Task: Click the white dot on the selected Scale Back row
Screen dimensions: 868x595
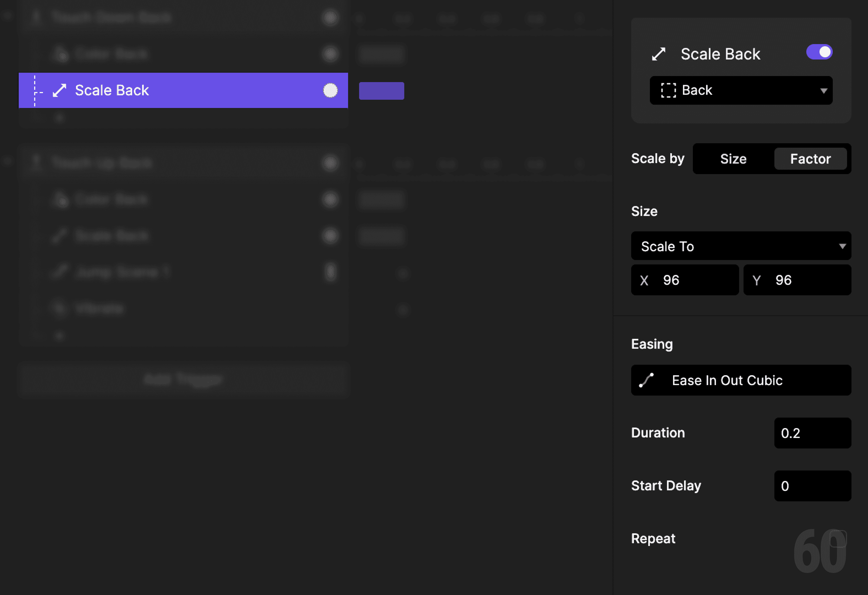Action: pyautogui.click(x=330, y=90)
